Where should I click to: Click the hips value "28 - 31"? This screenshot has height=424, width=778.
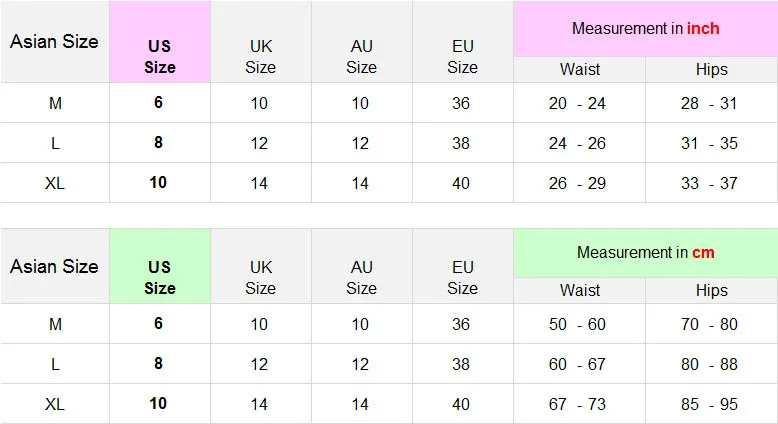pos(710,103)
